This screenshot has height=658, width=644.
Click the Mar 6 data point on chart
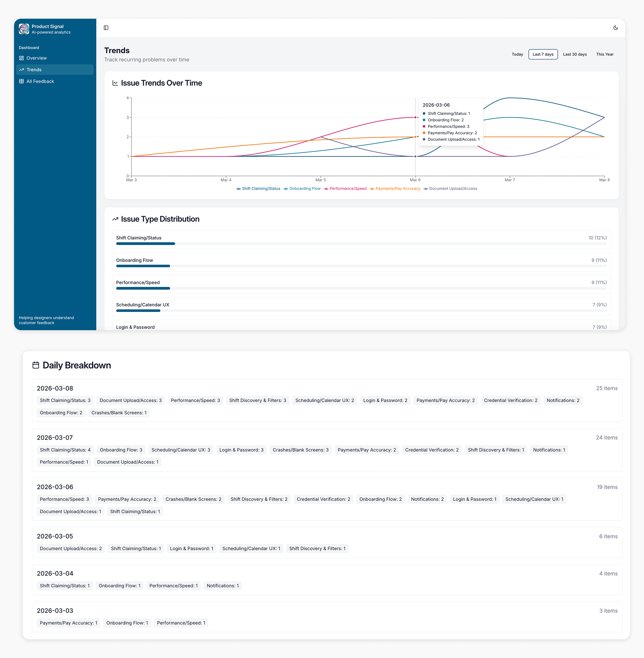(415, 117)
